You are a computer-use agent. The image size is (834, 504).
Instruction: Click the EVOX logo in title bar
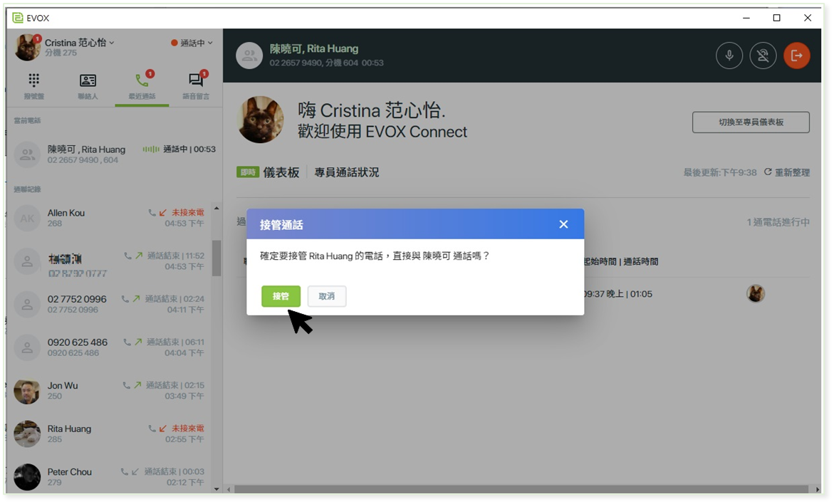[x=18, y=18]
